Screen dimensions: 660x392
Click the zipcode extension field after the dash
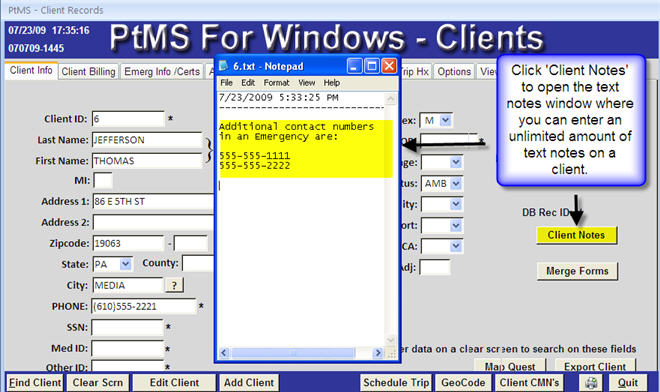[x=191, y=243]
